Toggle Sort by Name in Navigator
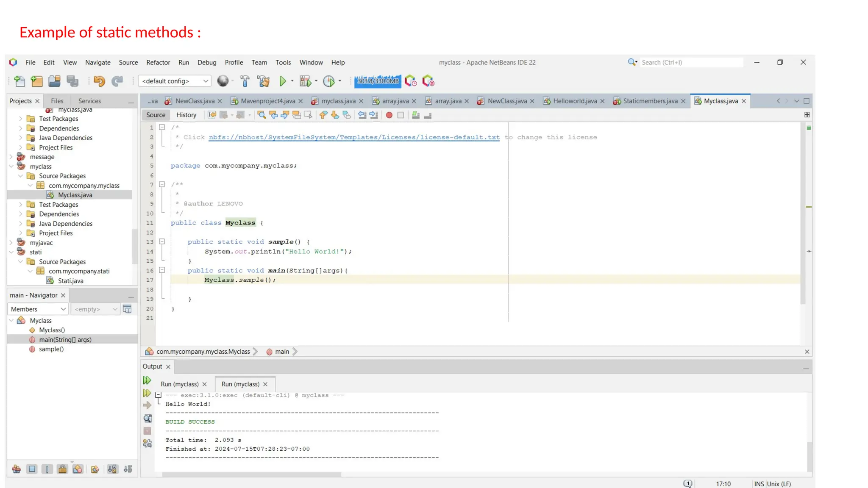 pyautogui.click(x=112, y=469)
